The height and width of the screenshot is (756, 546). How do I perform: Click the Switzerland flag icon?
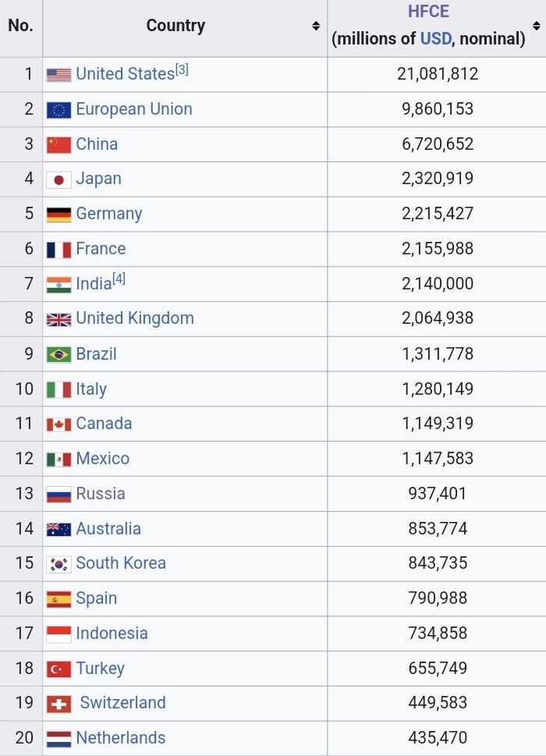58,704
